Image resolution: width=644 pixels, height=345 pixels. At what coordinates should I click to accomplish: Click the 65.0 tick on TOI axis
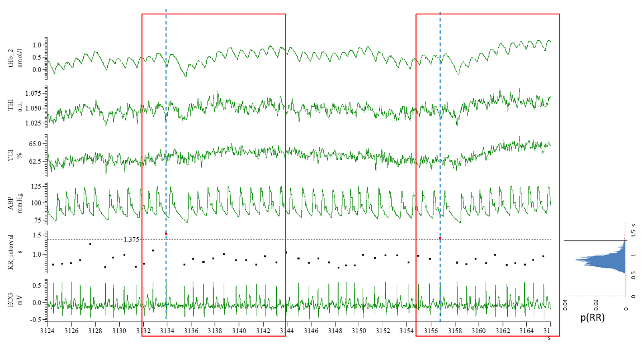tap(35, 144)
